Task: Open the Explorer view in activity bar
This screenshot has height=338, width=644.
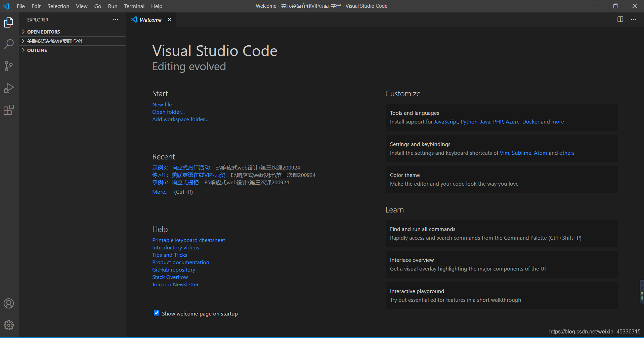Action: coord(9,22)
